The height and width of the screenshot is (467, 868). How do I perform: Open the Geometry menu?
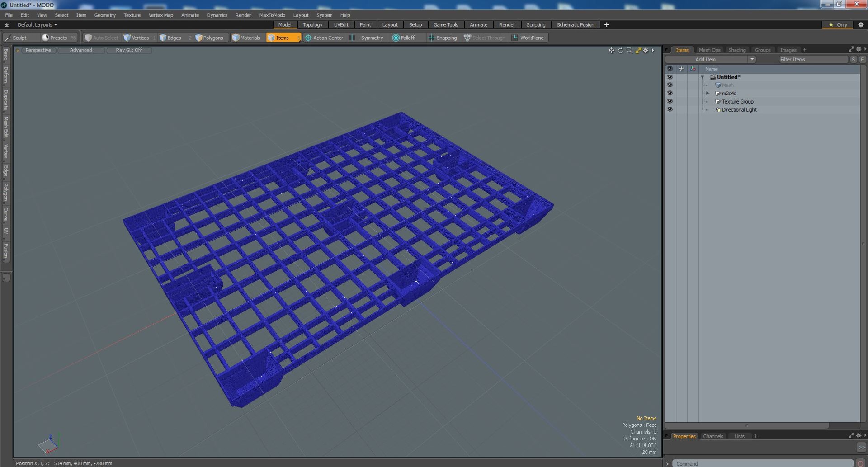[x=105, y=15]
